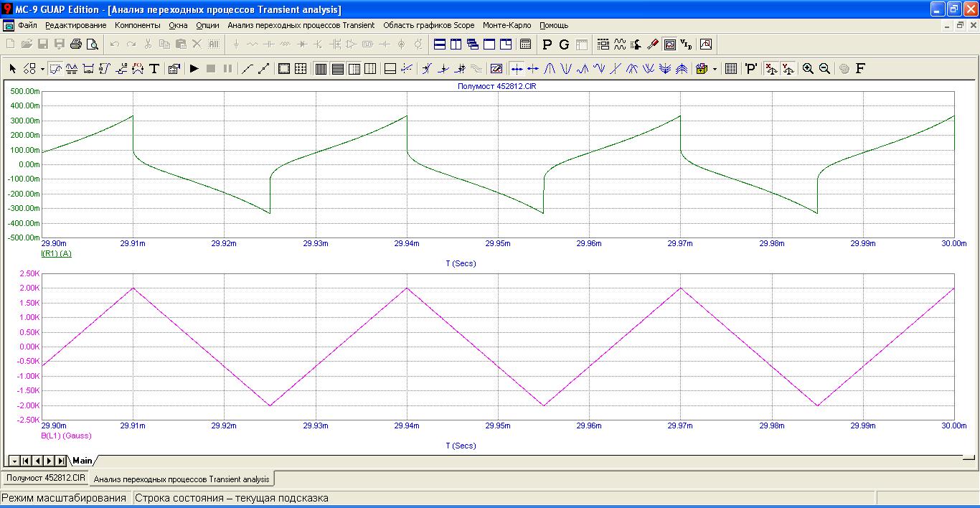The height and width of the screenshot is (508, 980).
Task: Click the Run analysis play button
Action: coord(194,69)
